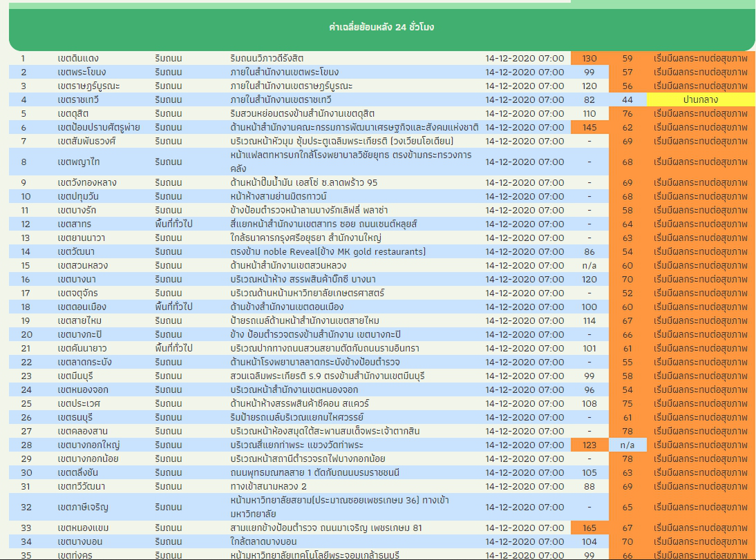Click the orange value 130 in row 1
This screenshot has width=756, height=560.
[589, 58]
